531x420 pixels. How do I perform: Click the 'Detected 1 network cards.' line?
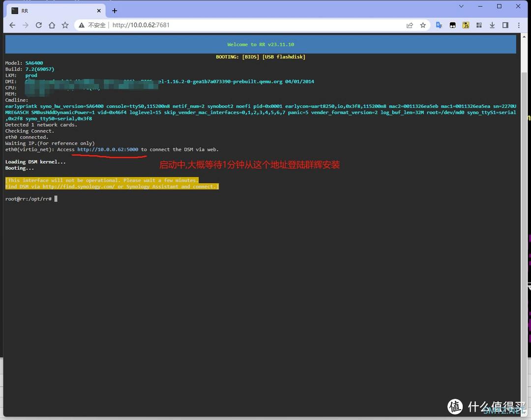41,125
